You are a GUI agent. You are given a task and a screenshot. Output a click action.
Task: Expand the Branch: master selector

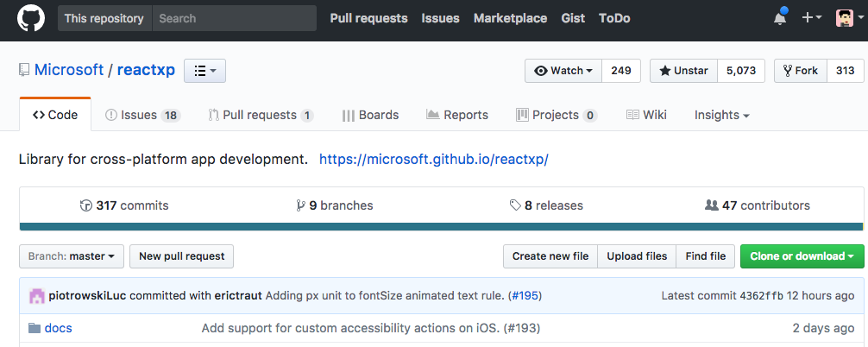coord(72,256)
